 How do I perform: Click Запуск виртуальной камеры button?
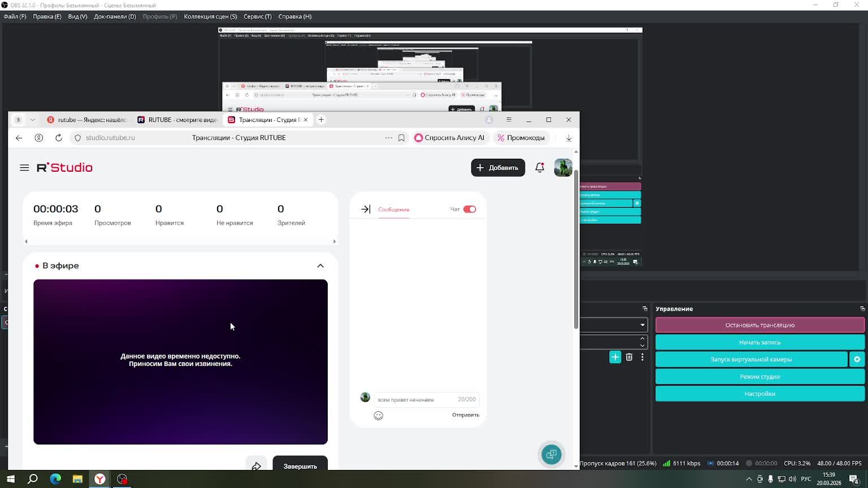coord(751,359)
